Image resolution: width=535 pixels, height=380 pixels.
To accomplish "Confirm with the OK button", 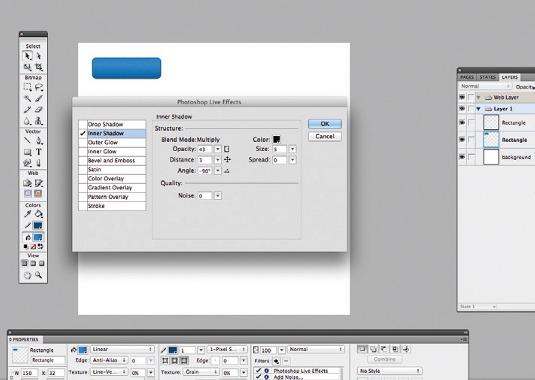I will click(324, 124).
